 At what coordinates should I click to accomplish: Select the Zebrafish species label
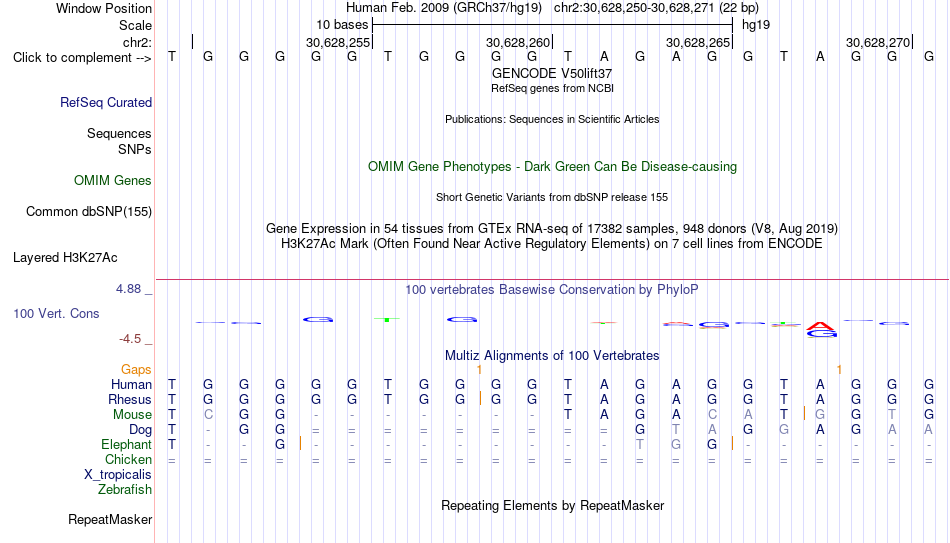pyautogui.click(x=125, y=490)
